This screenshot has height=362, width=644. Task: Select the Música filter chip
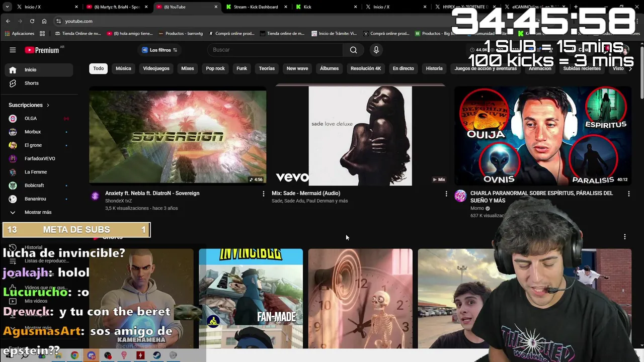pos(123,68)
